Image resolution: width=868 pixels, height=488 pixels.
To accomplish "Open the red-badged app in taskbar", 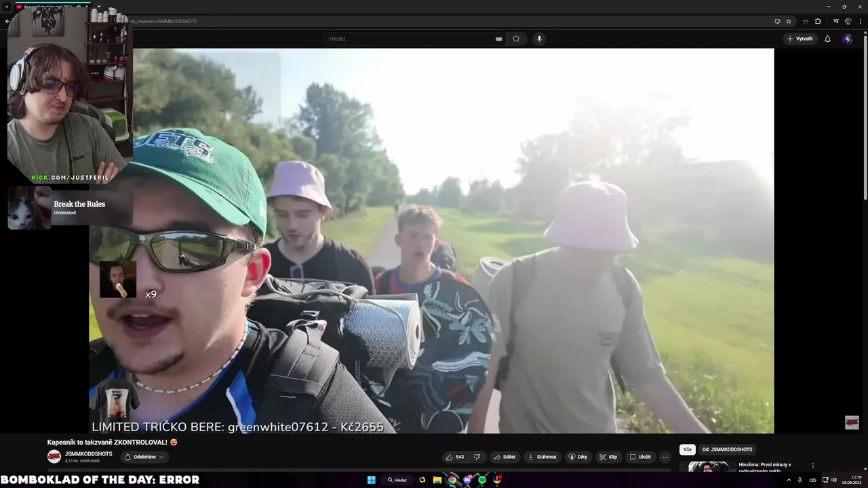I will point(497,480).
